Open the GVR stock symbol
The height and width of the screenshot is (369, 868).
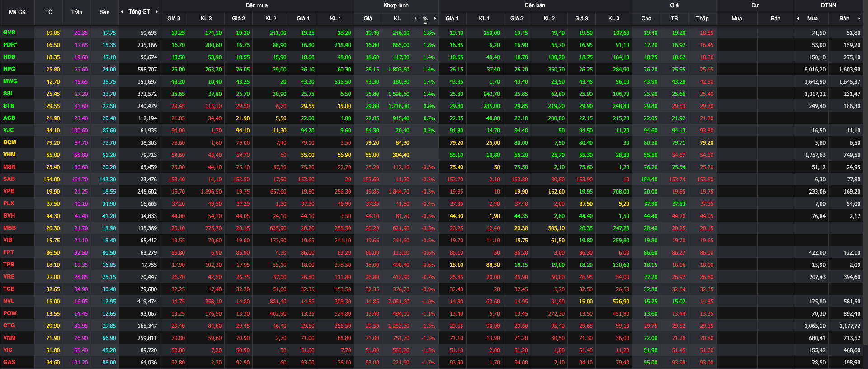pos(9,33)
